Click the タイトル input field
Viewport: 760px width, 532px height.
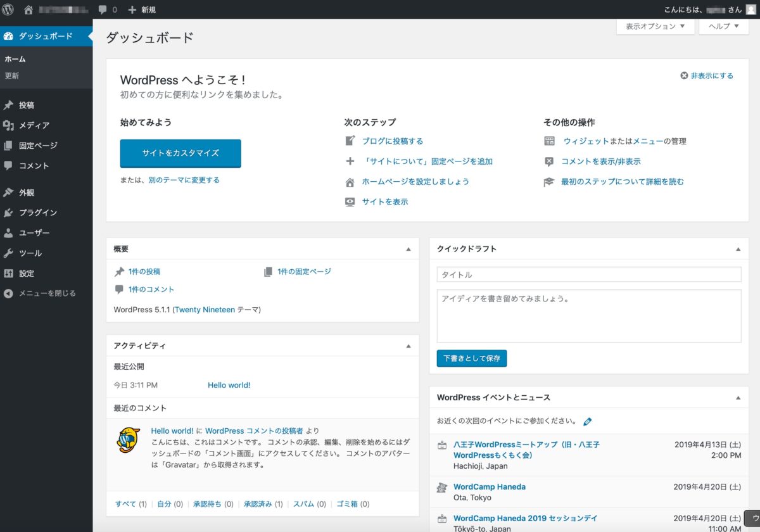[589, 275]
